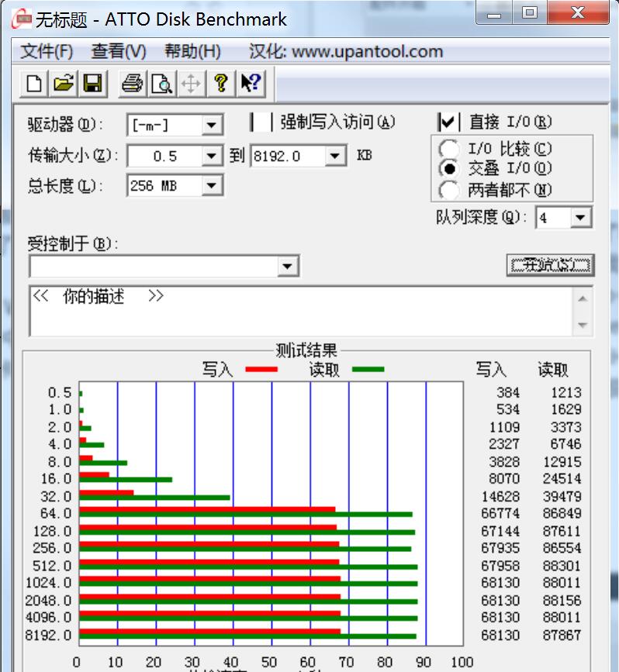Uncheck the 直接 I/O checkbox

click(x=448, y=122)
